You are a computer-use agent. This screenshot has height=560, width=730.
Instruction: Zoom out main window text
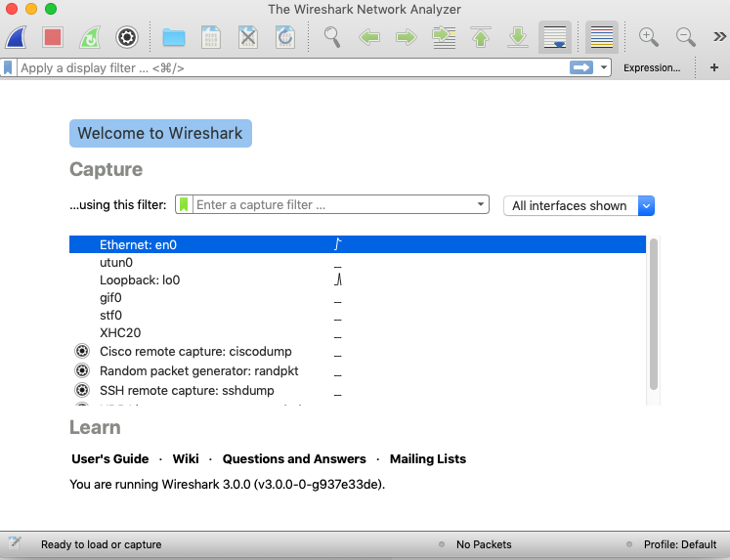click(x=686, y=37)
